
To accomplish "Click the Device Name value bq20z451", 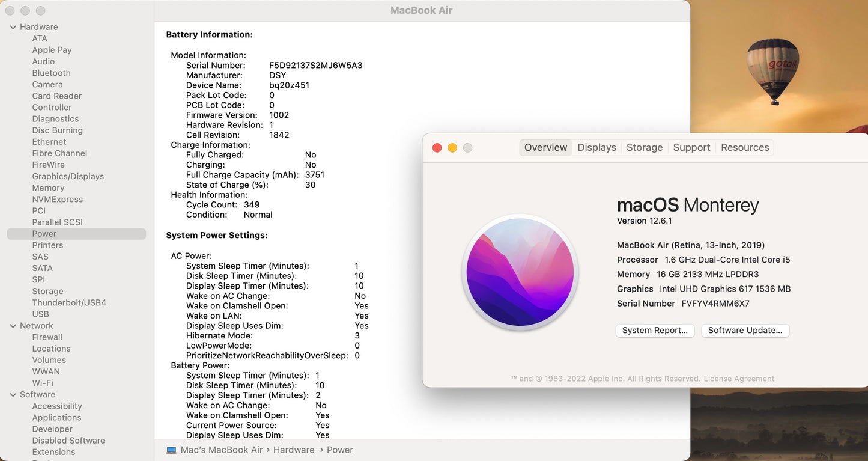I will tap(290, 85).
